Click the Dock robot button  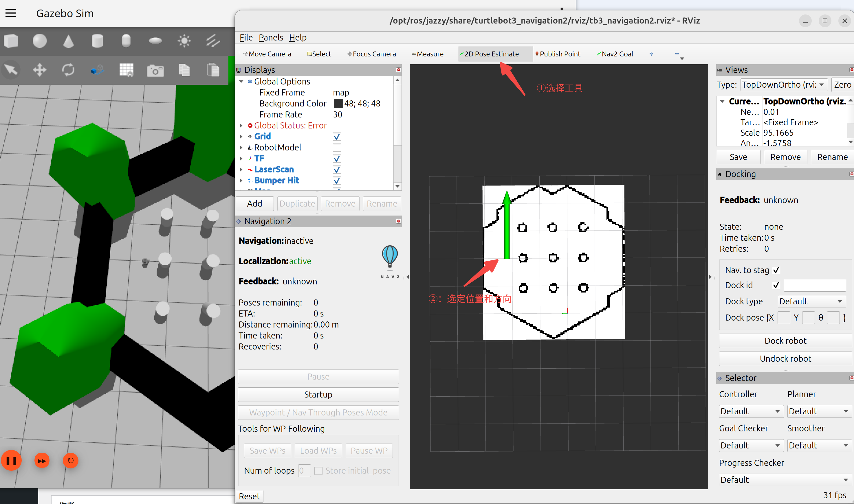click(x=785, y=341)
